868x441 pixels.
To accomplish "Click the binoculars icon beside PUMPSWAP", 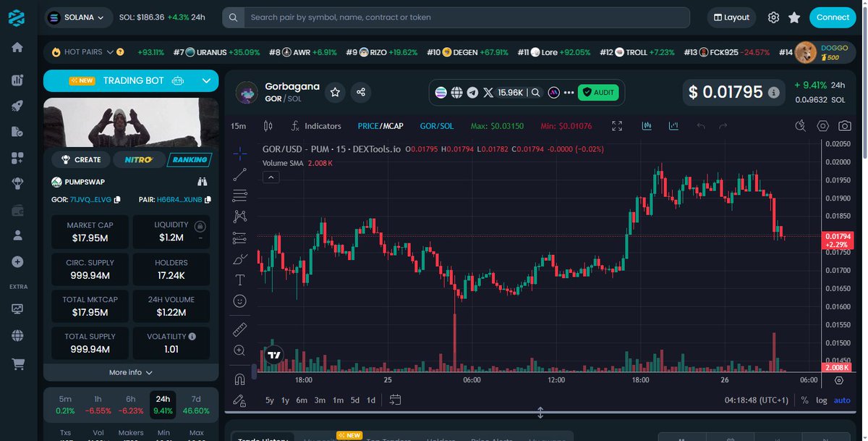I will click(203, 182).
